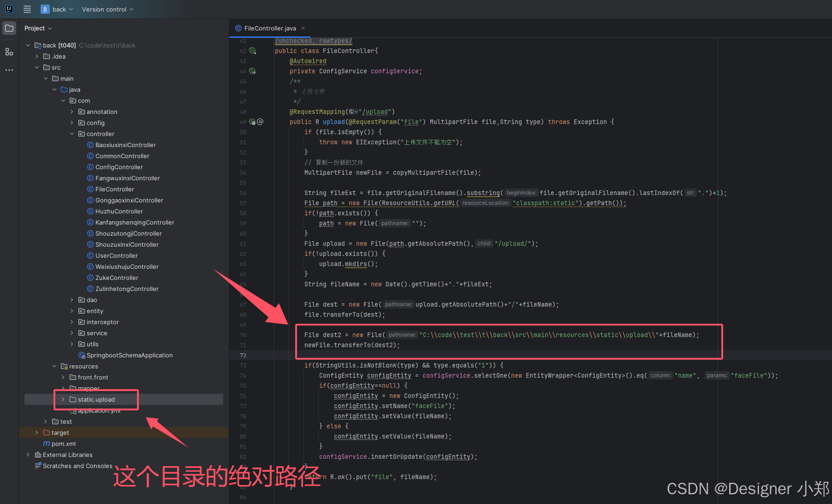Open More tool windows ellipsis
The width and height of the screenshot is (832, 504).
pos(9,70)
